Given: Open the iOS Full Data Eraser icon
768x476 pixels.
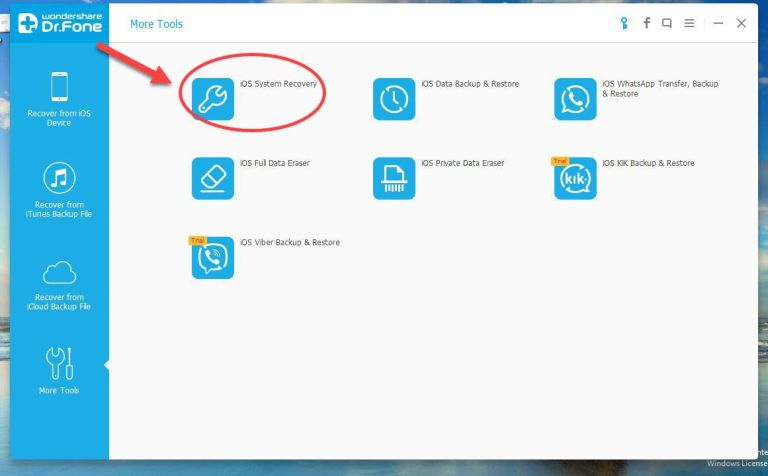Looking at the screenshot, I should point(213,178).
